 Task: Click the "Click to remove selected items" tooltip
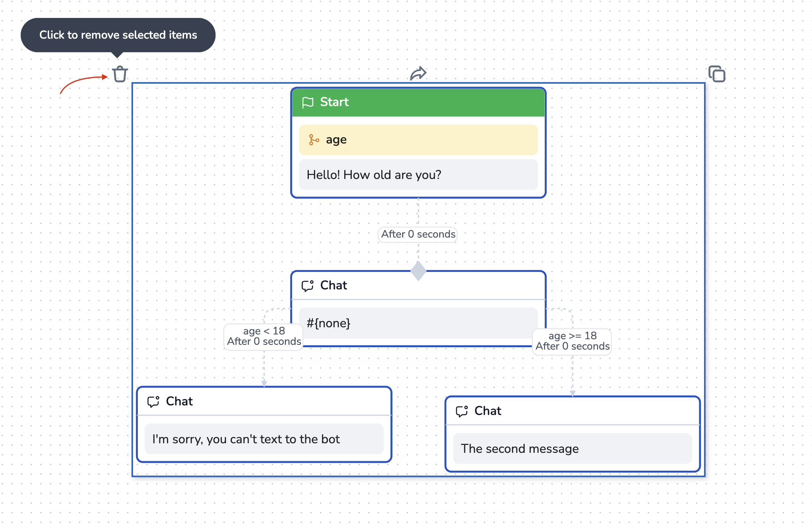point(118,35)
